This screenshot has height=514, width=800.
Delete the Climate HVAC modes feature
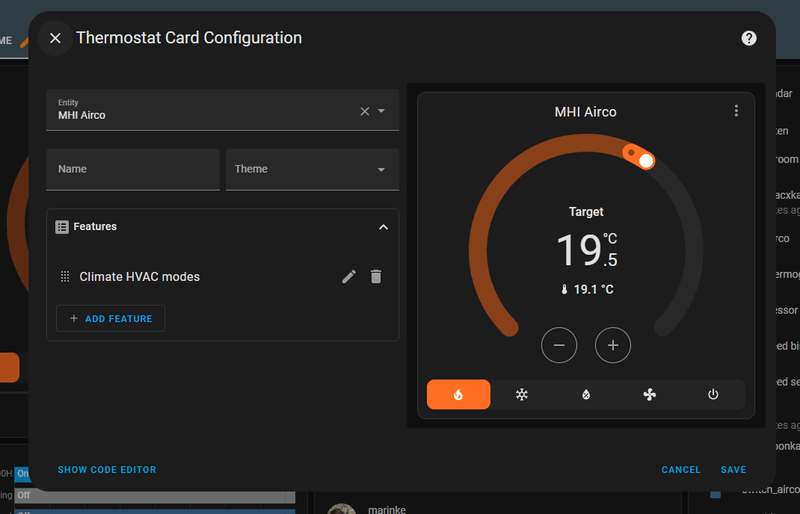point(376,277)
